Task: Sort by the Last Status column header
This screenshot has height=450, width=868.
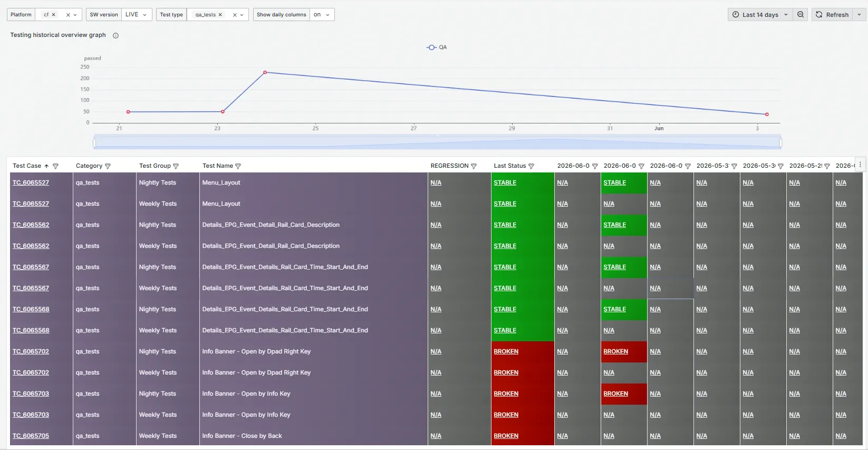Action: tap(509, 166)
